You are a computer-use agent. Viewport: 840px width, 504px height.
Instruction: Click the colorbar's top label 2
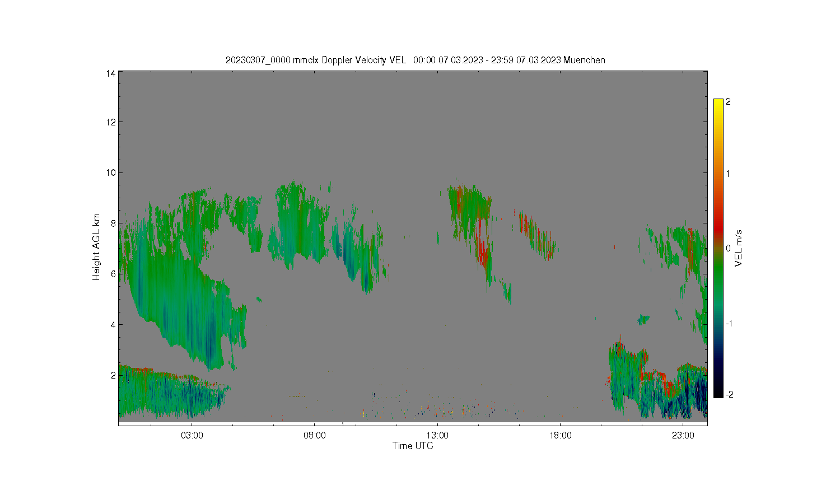coord(728,102)
